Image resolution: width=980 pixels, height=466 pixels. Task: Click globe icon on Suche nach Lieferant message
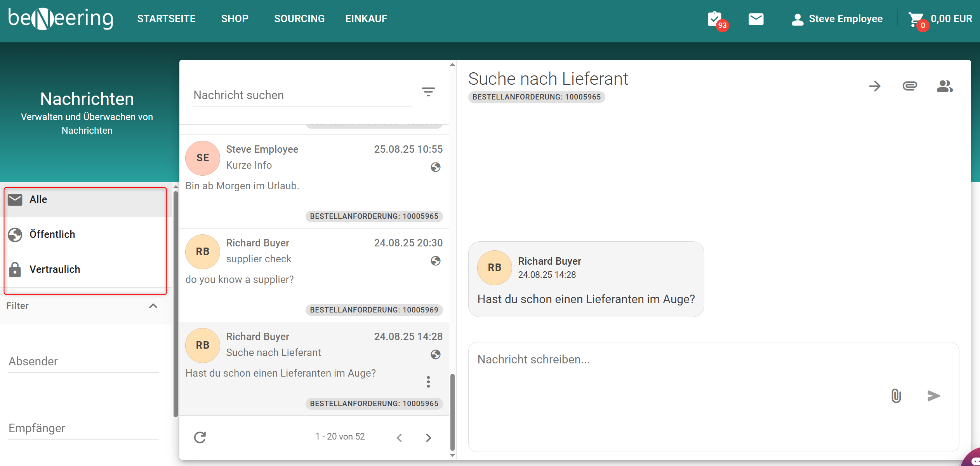(435, 354)
